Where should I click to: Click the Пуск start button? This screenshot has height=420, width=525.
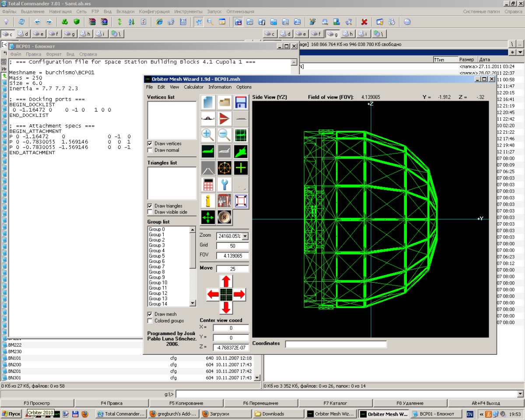click(11, 413)
